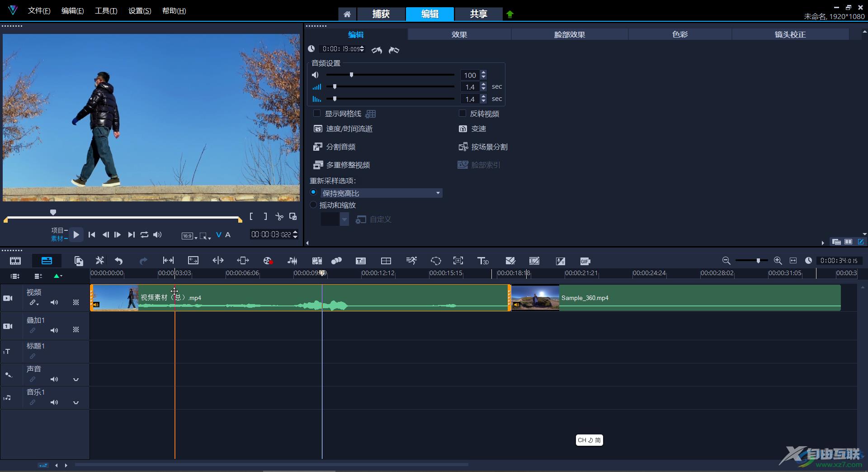Click the scissors split clip icon
The width and height of the screenshot is (868, 472).
pyautogui.click(x=279, y=217)
